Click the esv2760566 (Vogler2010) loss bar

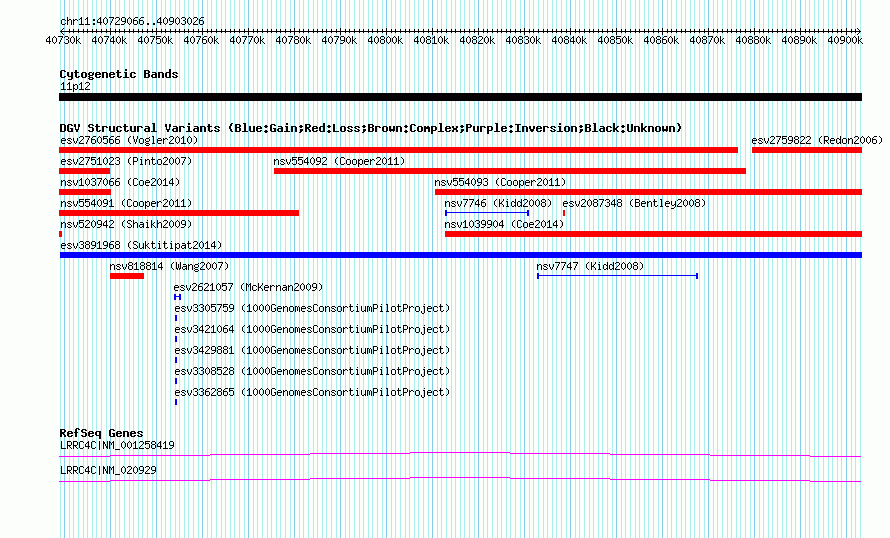pyautogui.click(x=398, y=150)
